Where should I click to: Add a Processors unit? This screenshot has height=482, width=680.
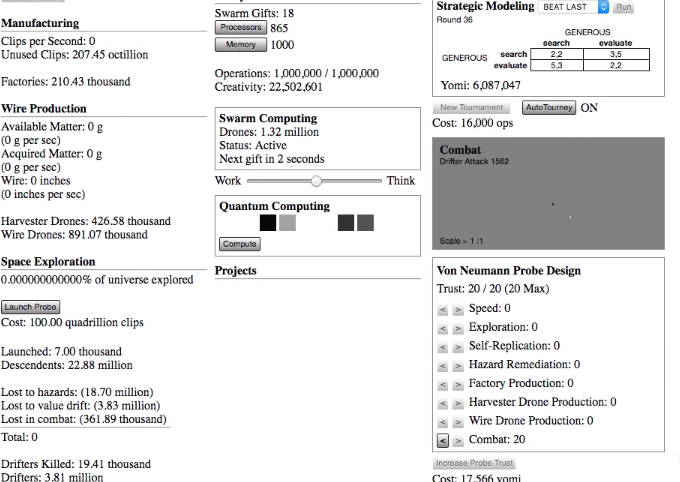[x=240, y=28]
